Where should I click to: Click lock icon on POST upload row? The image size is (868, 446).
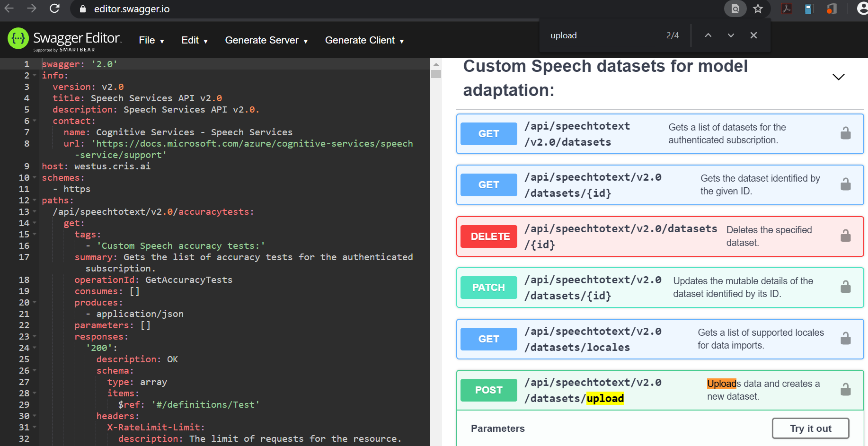pyautogui.click(x=845, y=389)
